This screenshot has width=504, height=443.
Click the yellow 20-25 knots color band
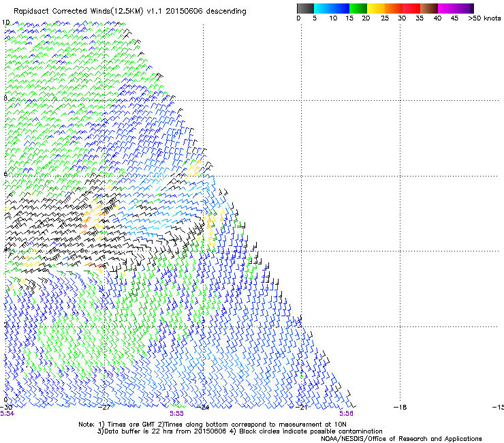coord(376,8)
